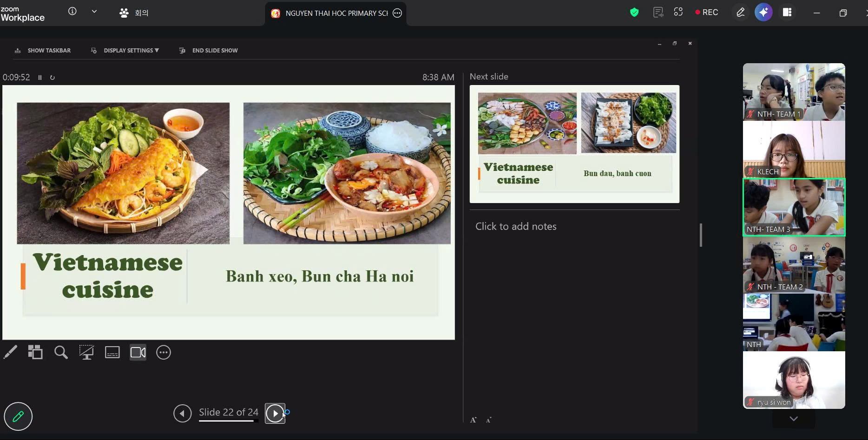
Task: Toggle subtitles in presenter view
Action: [x=112, y=353]
